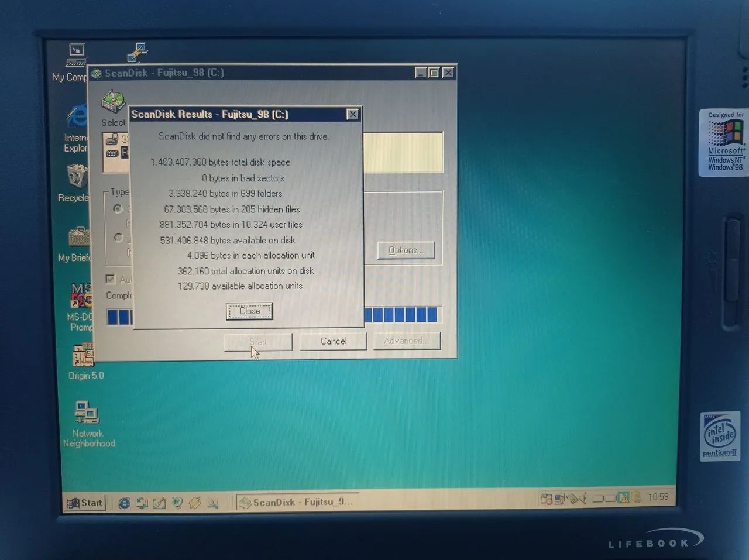Click ScanDisk - Fujitsu_9... taskbar button
The height and width of the screenshot is (560, 749).
coord(296,502)
